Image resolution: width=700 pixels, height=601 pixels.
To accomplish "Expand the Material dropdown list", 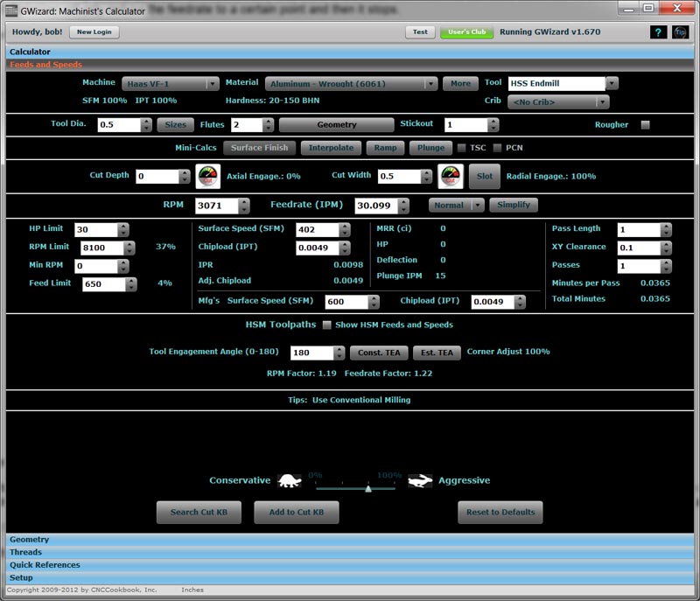I will click(x=351, y=84).
